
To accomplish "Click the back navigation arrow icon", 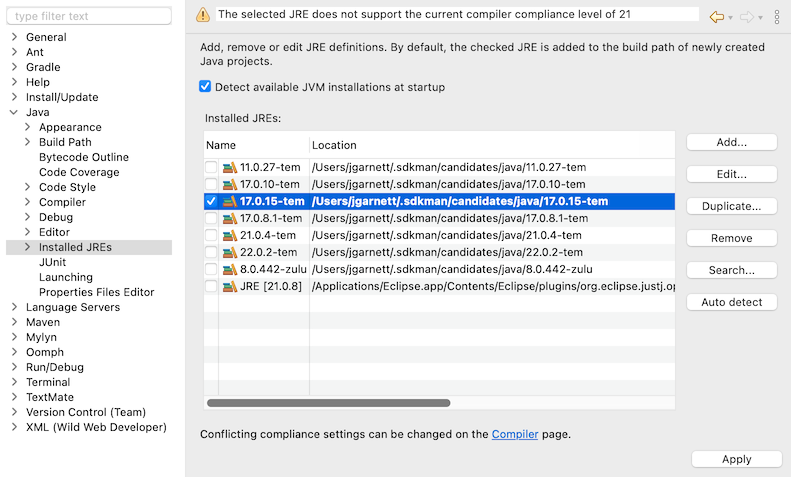I will [x=715, y=17].
